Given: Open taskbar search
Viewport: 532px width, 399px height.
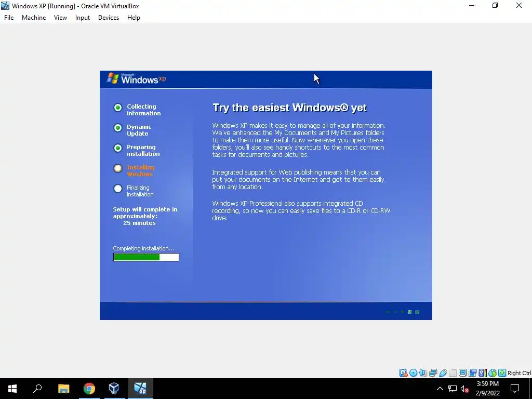Looking at the screenshot, I should coord(37,389).
